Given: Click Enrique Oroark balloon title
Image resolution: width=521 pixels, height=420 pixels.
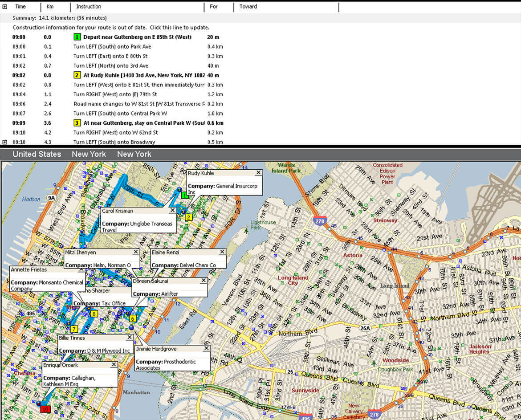Looking at the screenshot, I should 61,365.
